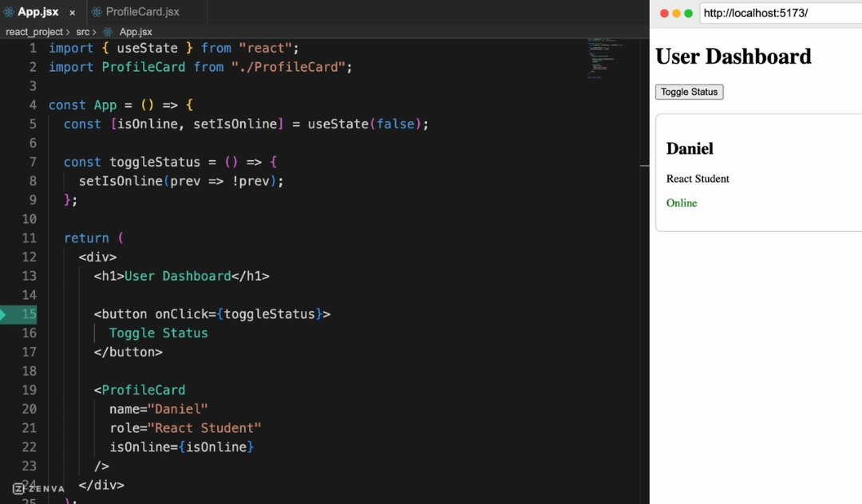
Task: Click line number 11 in the gutter
Action: (30, 238)
